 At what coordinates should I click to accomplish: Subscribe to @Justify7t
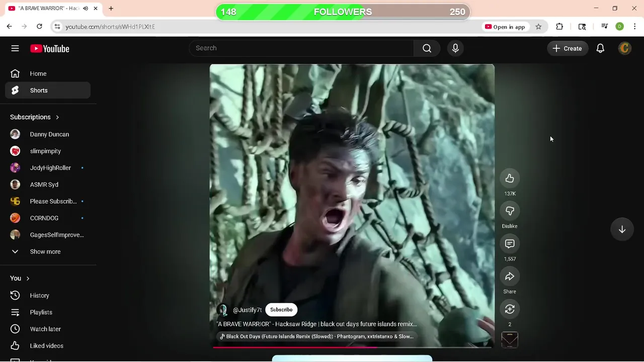(x=281, y=310)
